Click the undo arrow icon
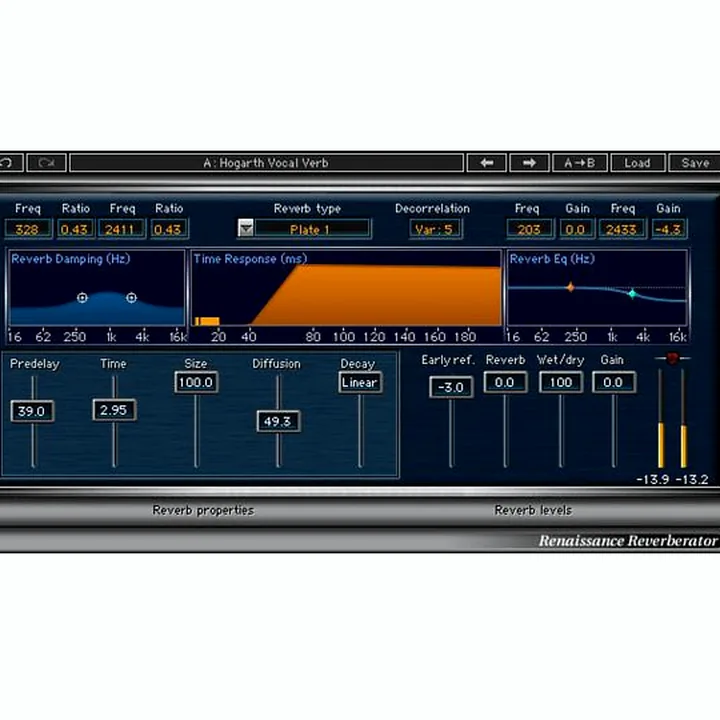The height and width of the screenshot is (720, 720). [6, 163]
